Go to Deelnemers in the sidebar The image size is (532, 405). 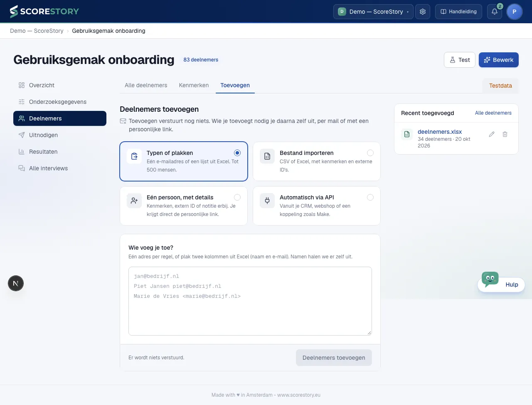(x=60, y=118)
